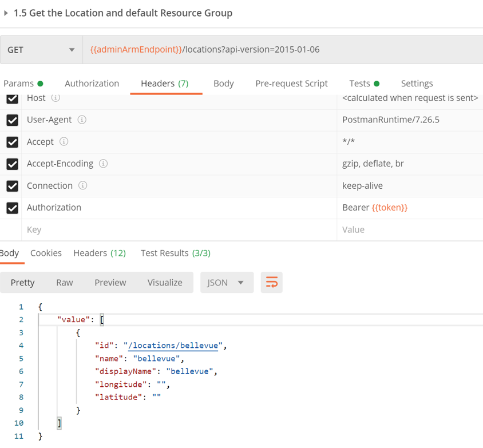The image size is (483, 448).
Task: Switch to the Params tab
Action: [x=23, y=84]
